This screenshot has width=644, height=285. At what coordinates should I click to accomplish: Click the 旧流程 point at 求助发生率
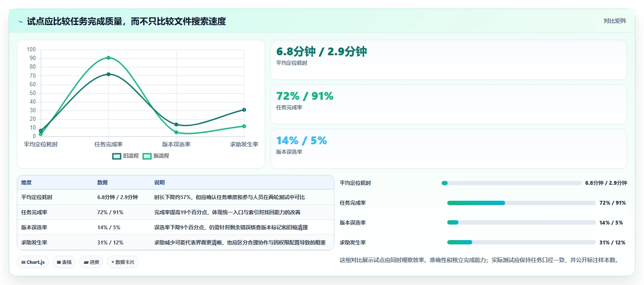244,110
